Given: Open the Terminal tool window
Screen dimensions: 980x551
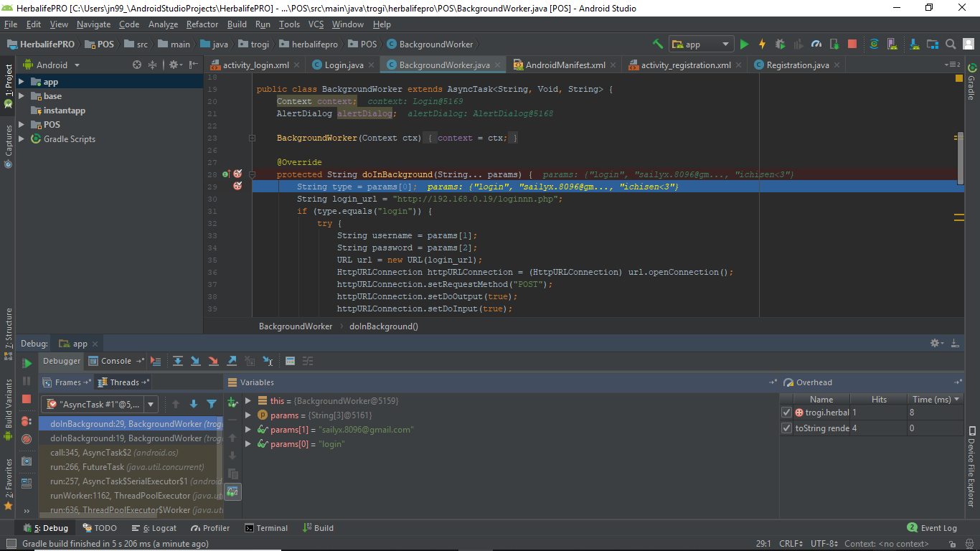Looking at the screenshot, I should pyautogui.click(x=266, y=528).
